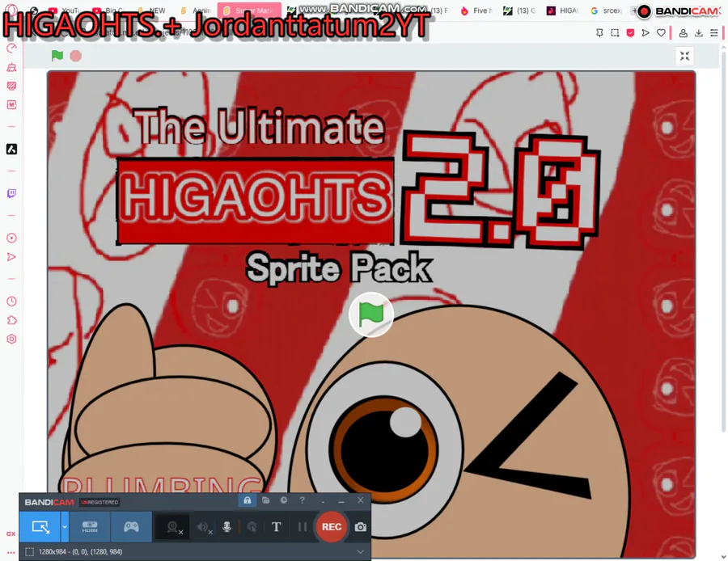Click the pause button in Bandicam
The image size is (728, 561).
[x=303, y=527]
